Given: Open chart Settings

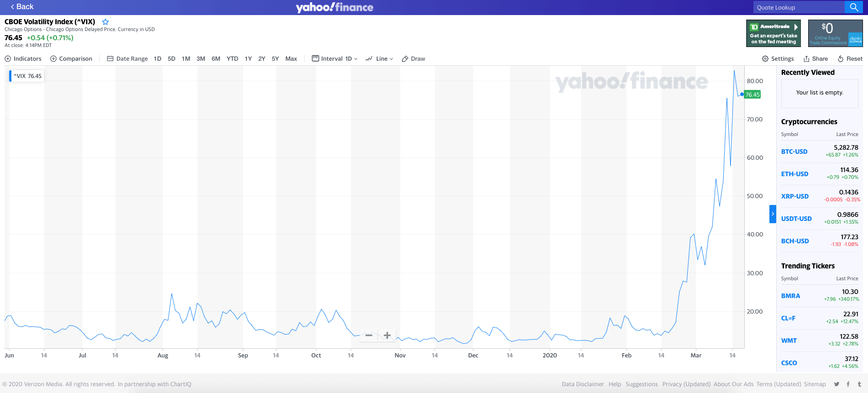Looking at the screenshot, I should (778, 58).
